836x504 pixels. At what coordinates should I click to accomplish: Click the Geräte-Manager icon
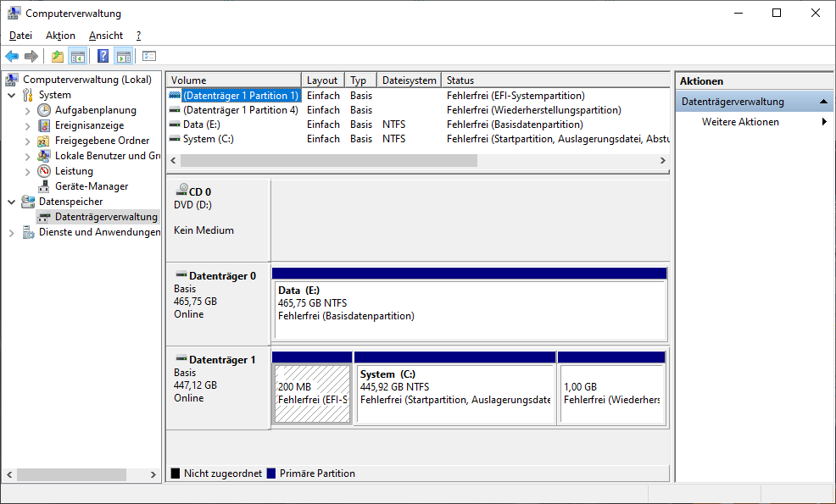[x=44, y=186]
